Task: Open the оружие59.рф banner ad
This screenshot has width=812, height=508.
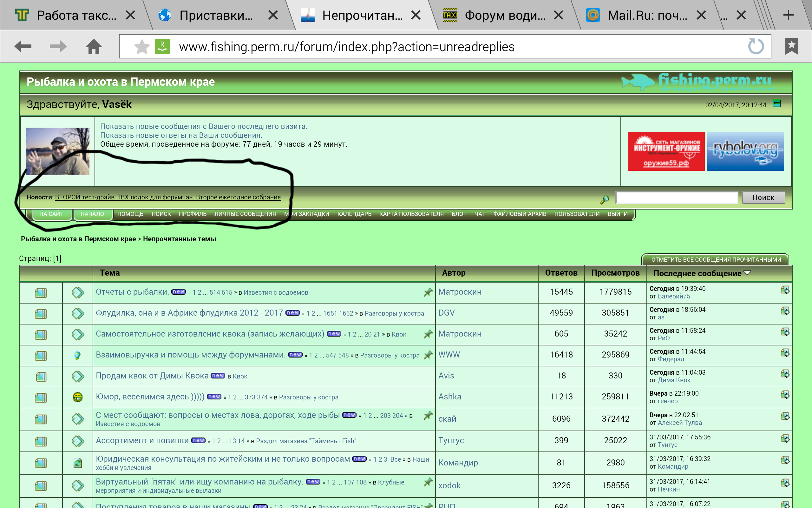Action: click(x=666, y=151)
